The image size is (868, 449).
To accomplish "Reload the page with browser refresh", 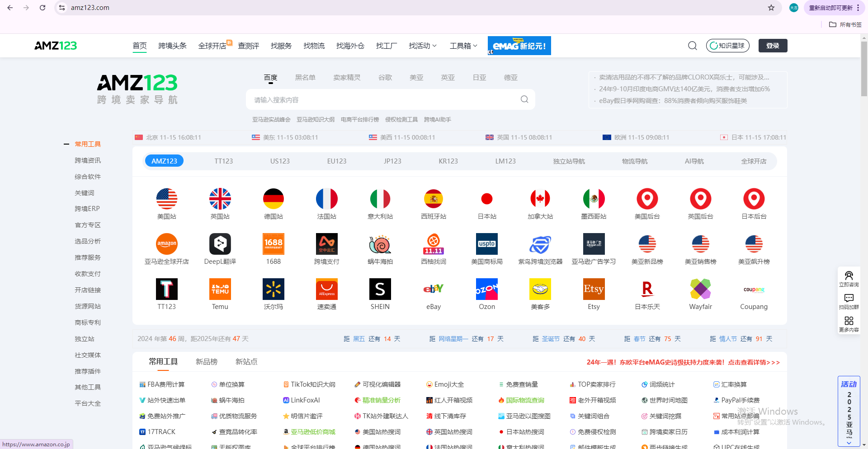I will tap(42, 8).
